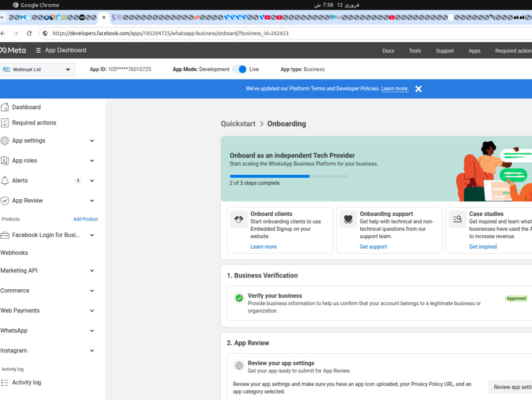Click the Onboard clients handshake icon

[239, 219]
